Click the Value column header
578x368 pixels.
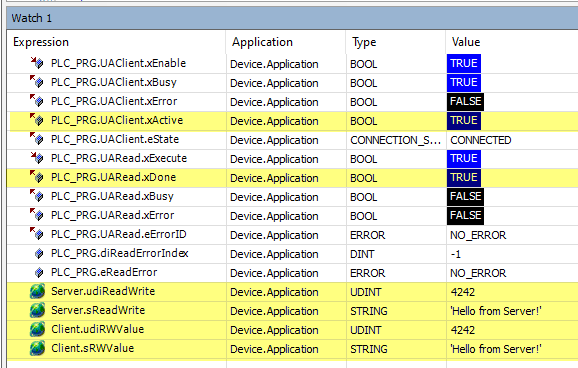(x=512, y=42)
